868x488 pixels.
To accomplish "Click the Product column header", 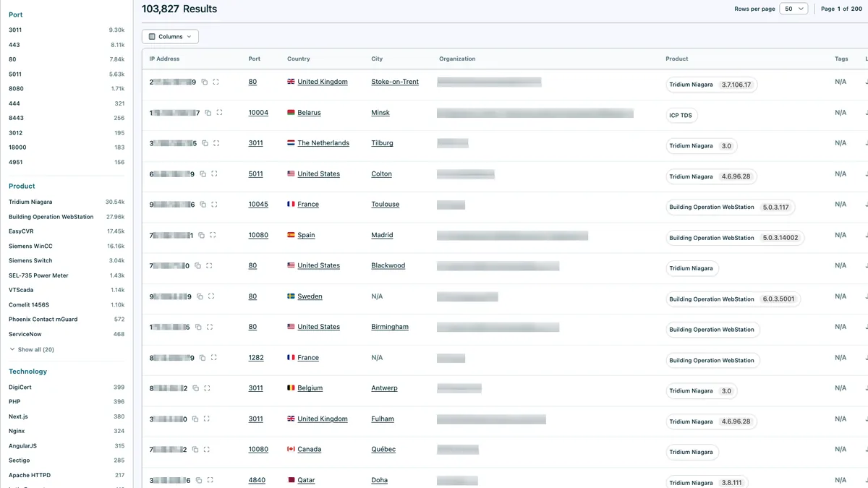I will click(677, 59).
